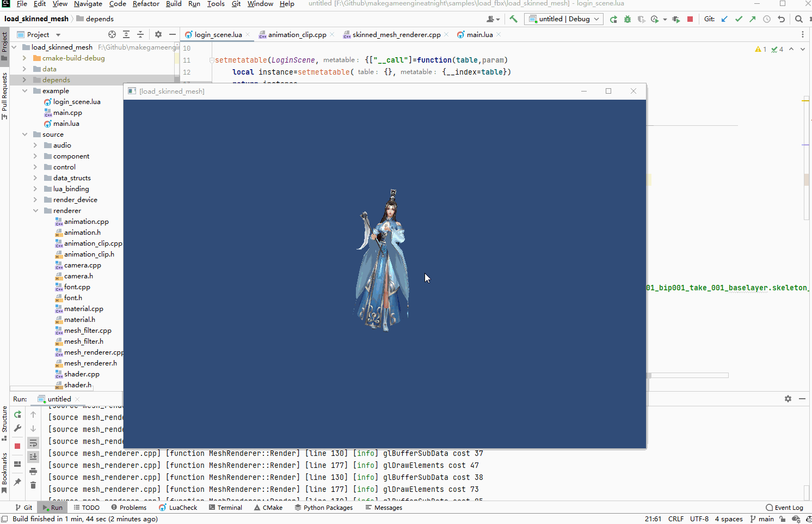This screenshot has width=812, height=524.
Task: Expand the depends folder
Action: pyautogui.click(x=24, y=80)
